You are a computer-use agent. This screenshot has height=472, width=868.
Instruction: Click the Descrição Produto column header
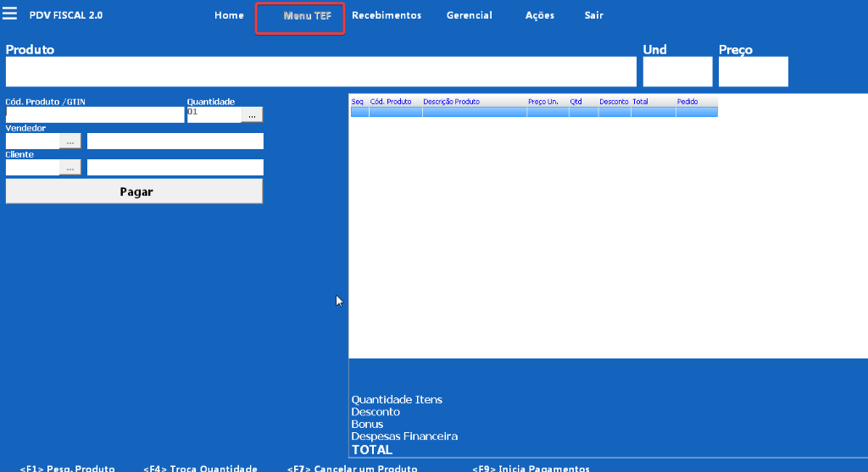tap(474, 102)
